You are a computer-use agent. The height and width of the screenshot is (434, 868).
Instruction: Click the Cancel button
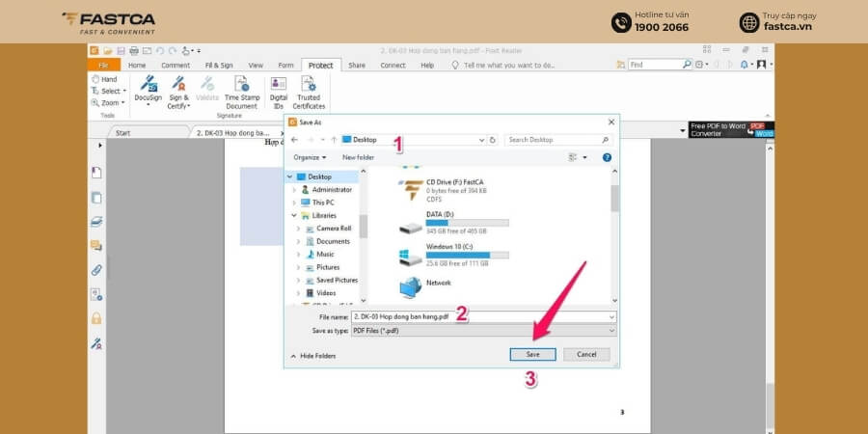coord(586,354)
